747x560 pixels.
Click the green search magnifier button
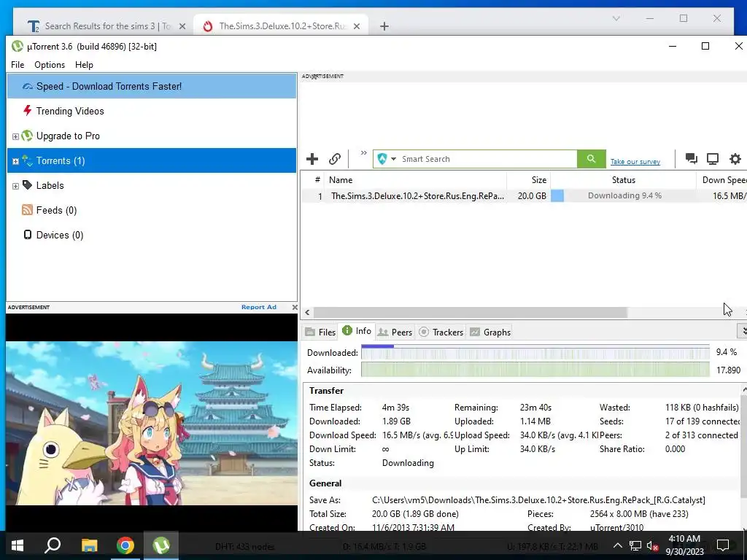point(591,158)
